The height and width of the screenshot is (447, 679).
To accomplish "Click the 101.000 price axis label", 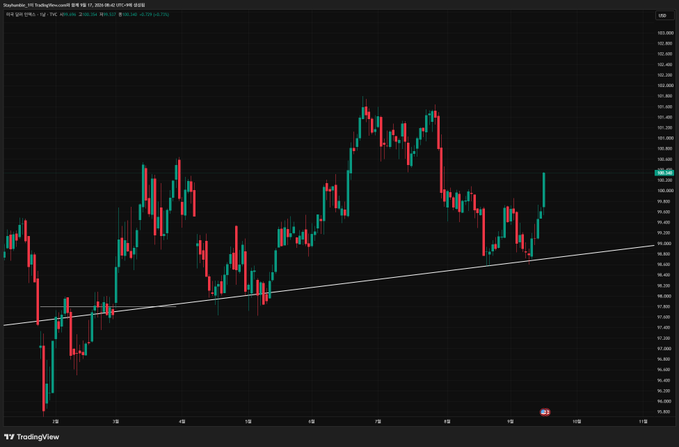I will 665,138.
